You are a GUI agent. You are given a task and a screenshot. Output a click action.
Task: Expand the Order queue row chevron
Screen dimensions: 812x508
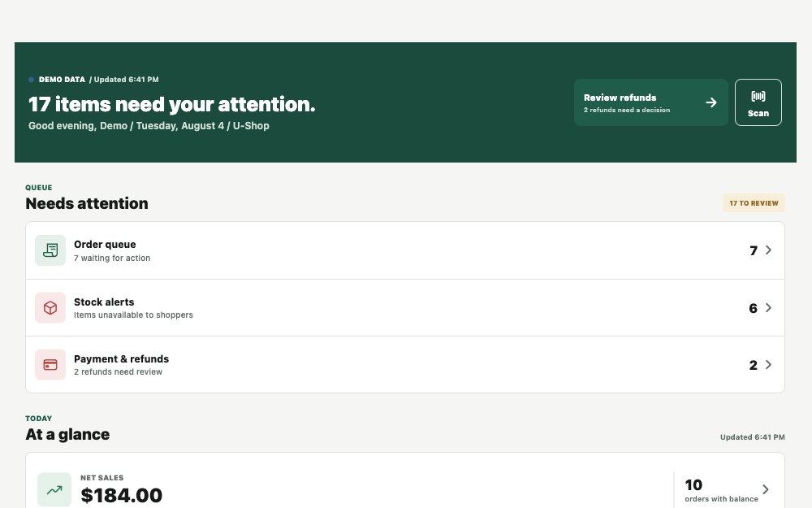[x=768, y=250]
